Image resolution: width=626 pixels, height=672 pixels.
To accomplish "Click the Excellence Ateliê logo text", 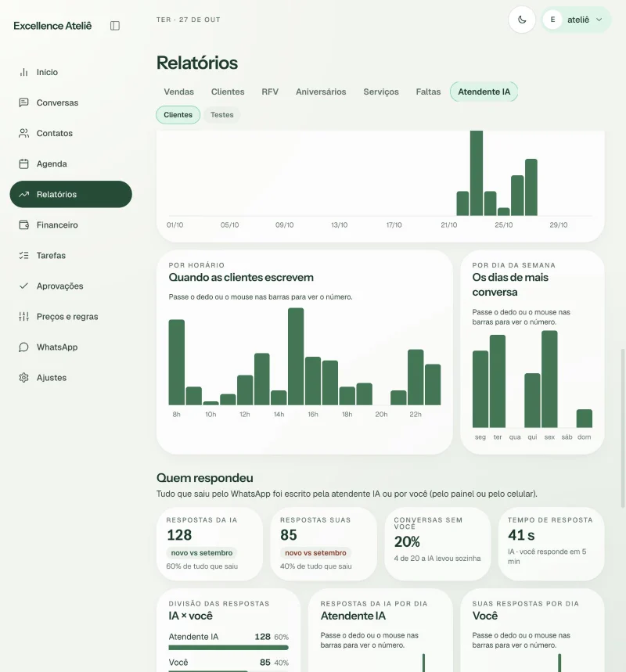I will [52, 26].
